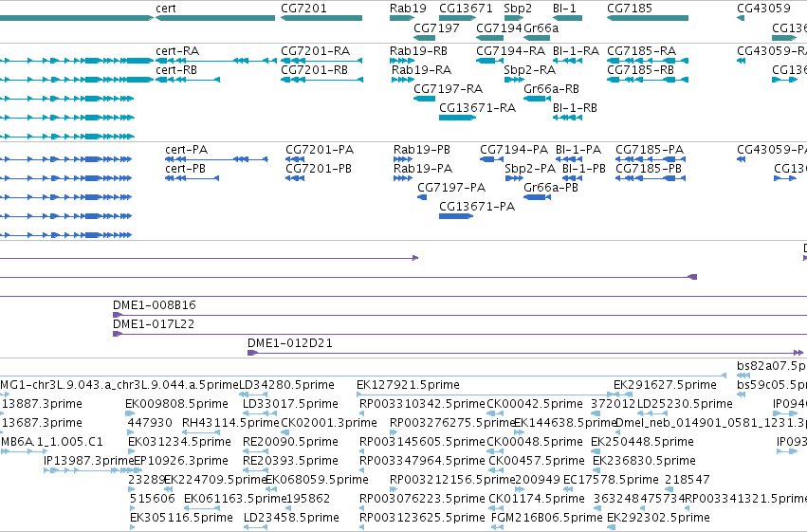Click transcript label 'CG7201-RB'

click(315, 70)
